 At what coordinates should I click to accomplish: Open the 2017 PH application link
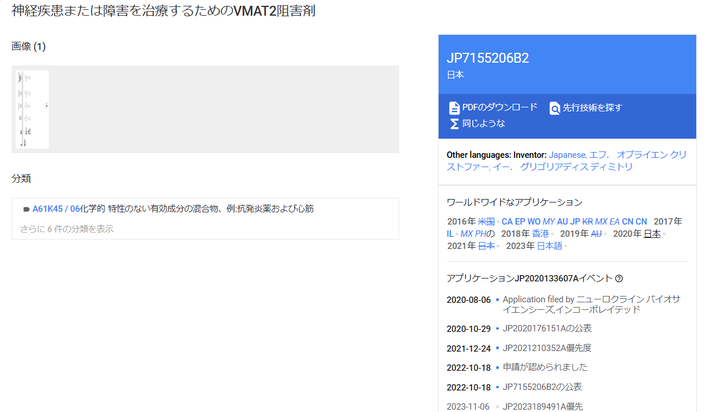click(481, 234)
